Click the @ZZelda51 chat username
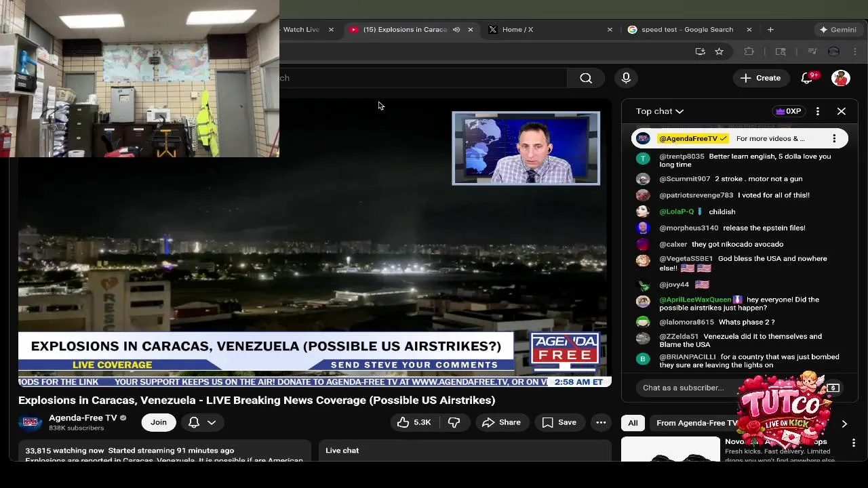Viewport: 868px width, 488px height. click(679, 336)
